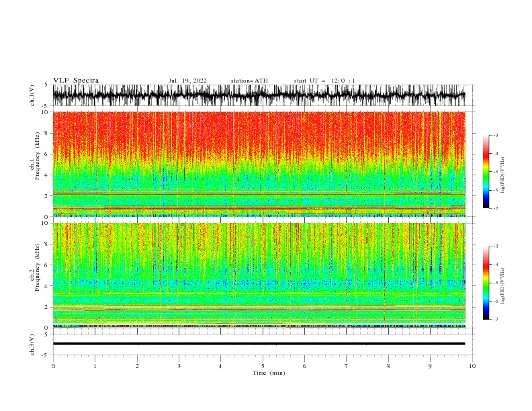The height and width of the screenshot is (411, 532).
Task: Click the "start UT = 12:0 :1" label
Action: pos(324,81)
